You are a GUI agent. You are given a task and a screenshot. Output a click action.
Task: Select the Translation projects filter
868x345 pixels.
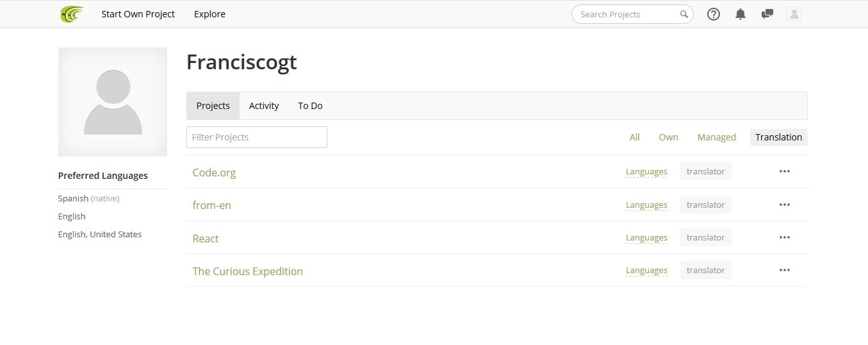(778, 137)
